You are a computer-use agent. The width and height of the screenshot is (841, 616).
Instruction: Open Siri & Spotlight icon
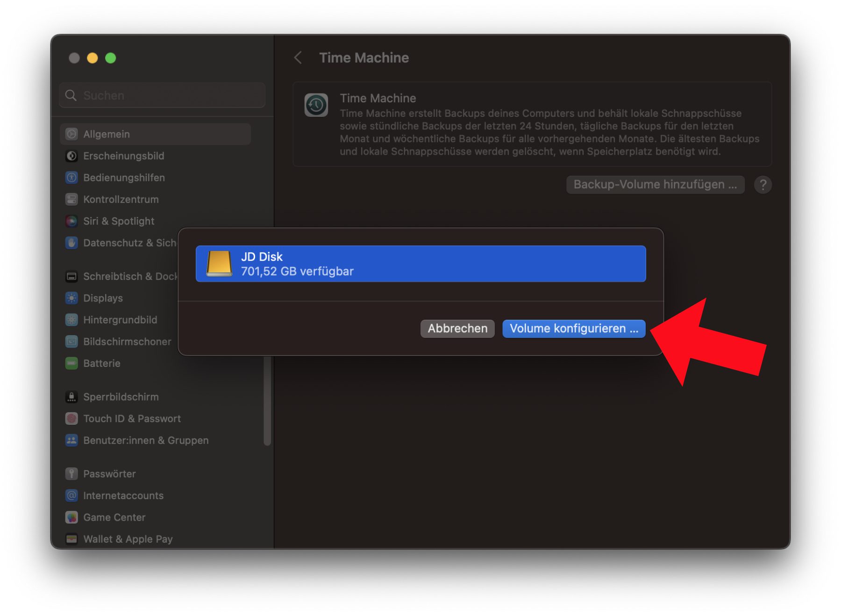point(71,221)
